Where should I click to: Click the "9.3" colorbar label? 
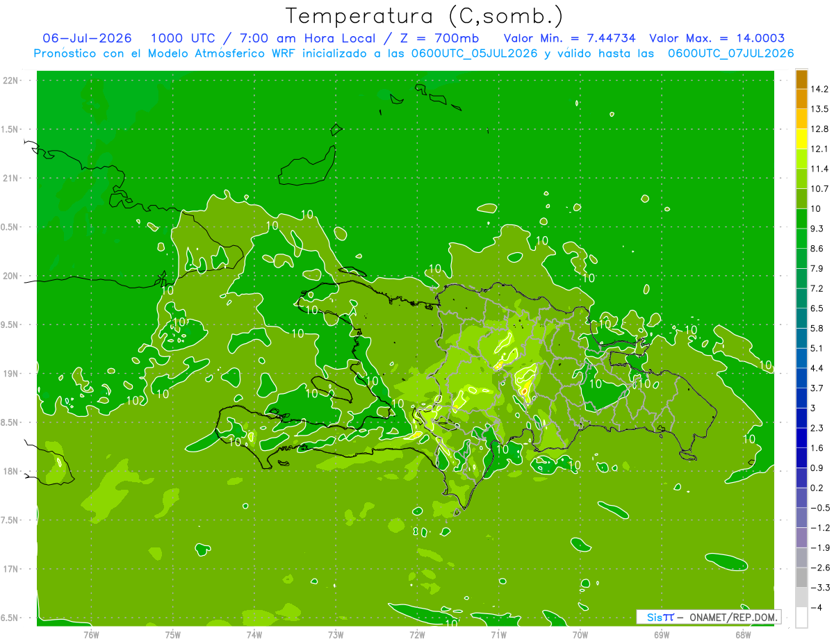tap(817, 229)
